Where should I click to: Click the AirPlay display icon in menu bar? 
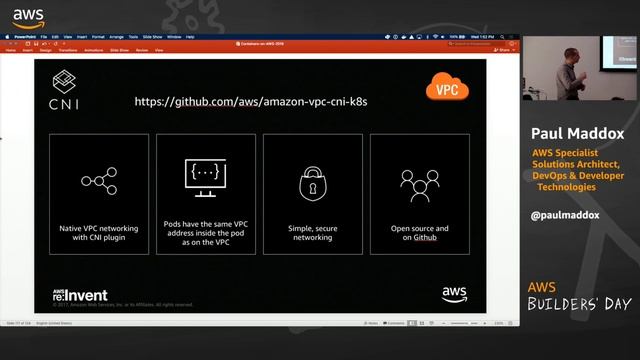[419, 37]
